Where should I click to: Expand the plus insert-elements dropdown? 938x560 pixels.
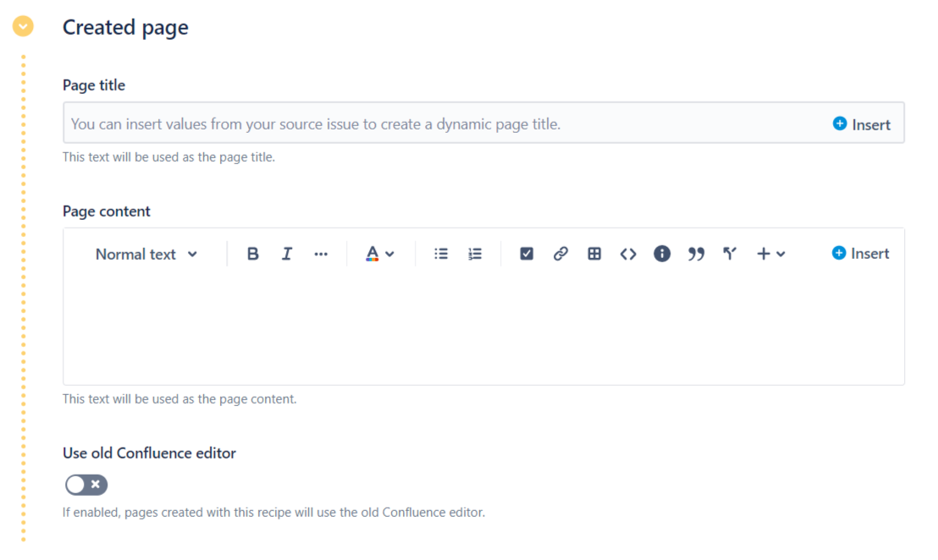770,254
